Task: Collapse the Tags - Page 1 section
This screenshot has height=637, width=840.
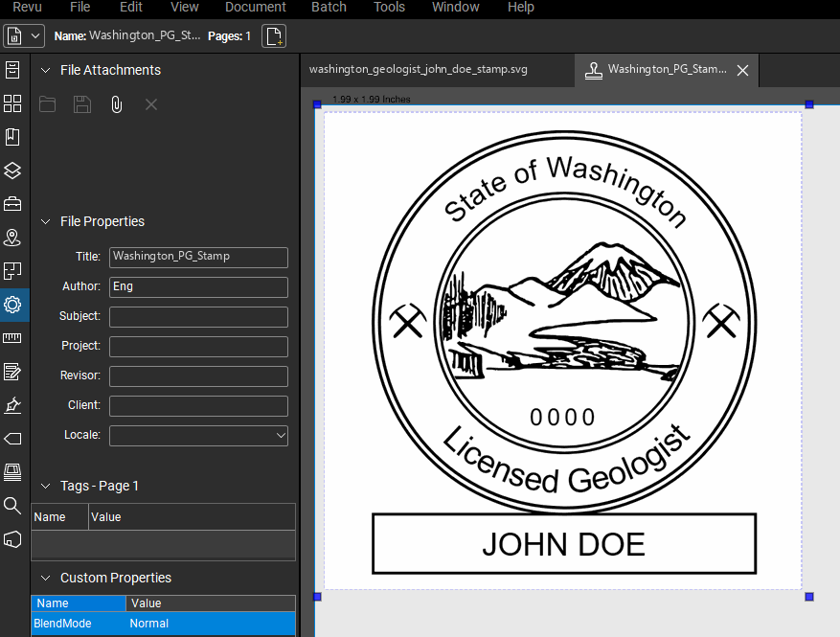Action: [46, 486]
